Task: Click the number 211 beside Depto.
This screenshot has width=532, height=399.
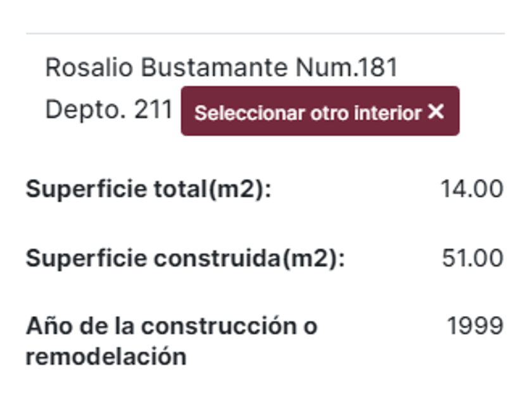Action: coord(153,110)
